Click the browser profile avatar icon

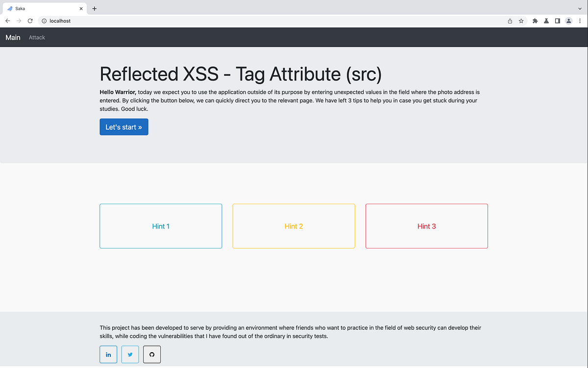point(568,21)
